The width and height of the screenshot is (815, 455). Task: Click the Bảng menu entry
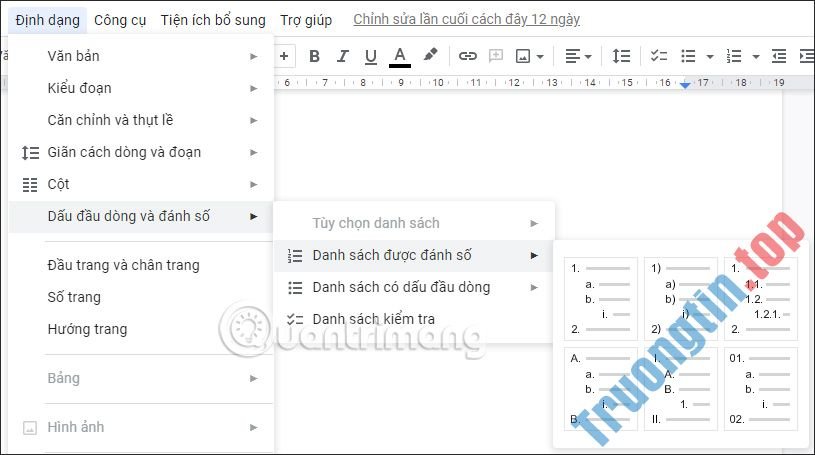coord(140,378)
